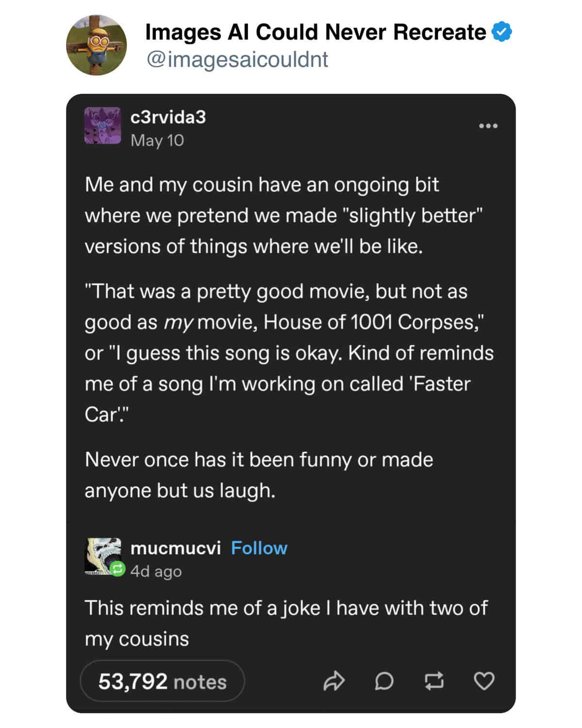
Task: Open the c3rvida3 username link
Action: click(168, 117)
